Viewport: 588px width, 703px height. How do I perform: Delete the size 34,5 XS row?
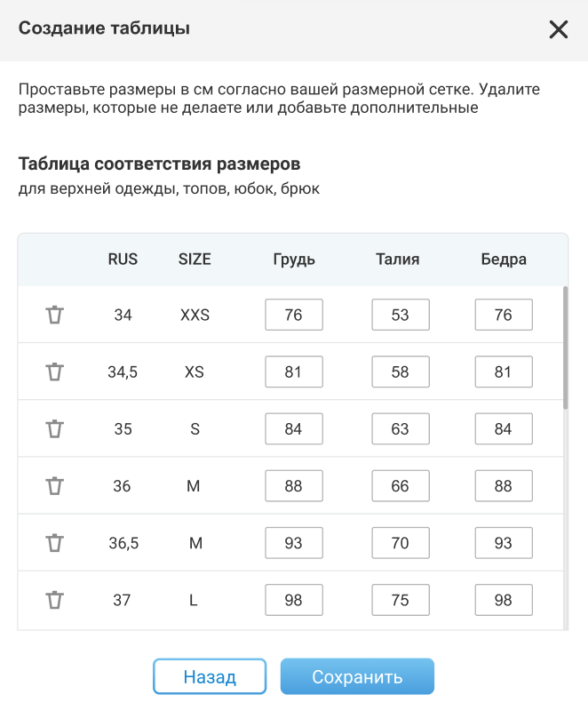(x=55, y=371)
